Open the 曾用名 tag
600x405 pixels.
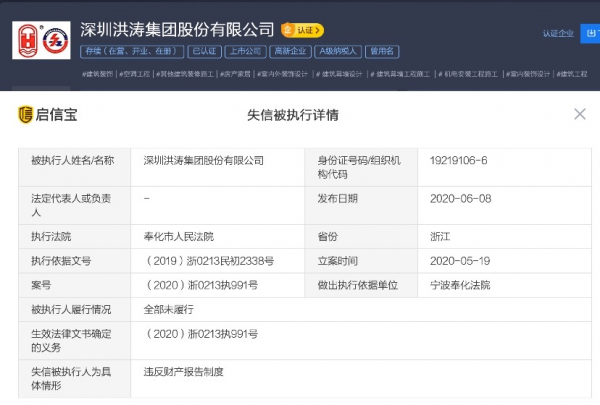tap(382, 51)
